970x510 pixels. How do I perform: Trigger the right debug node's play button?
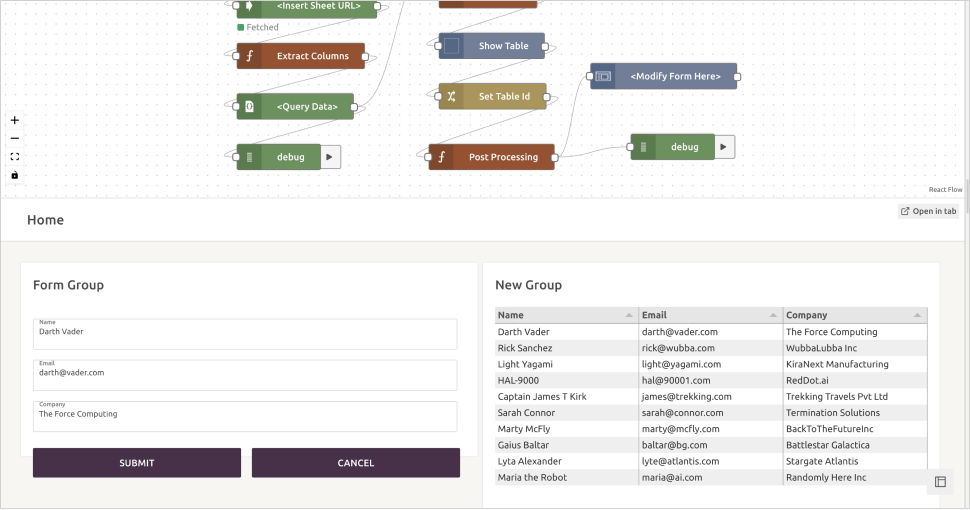point(725,147)
